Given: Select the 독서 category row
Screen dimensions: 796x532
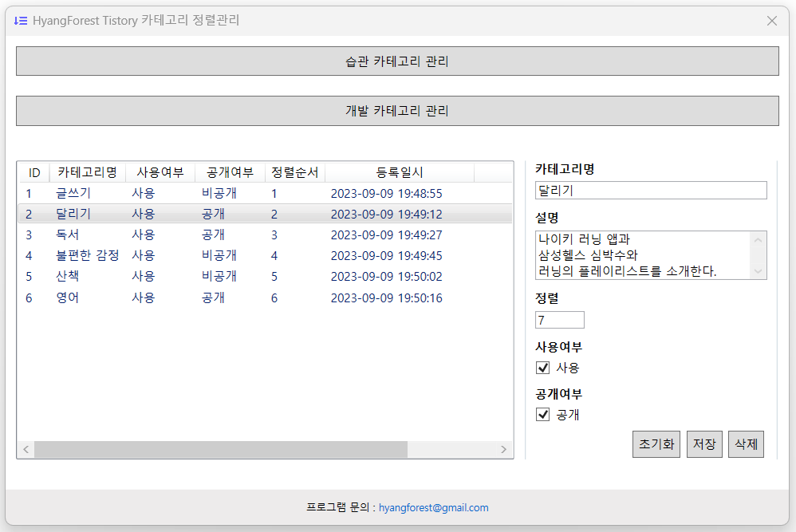Looking at the screenshot, I should coord(265,235).
